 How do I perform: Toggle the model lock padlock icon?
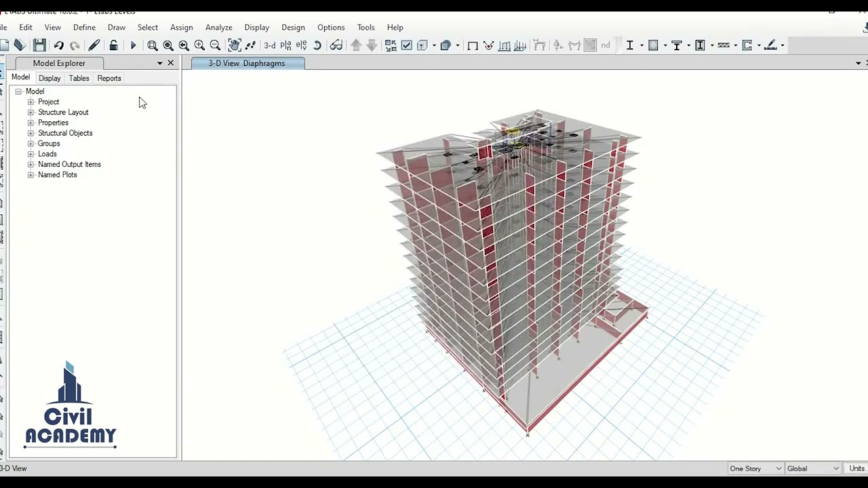pos(114,45)
